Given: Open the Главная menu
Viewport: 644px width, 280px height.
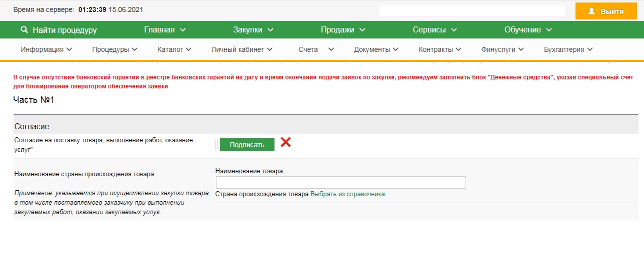Looking at the screenshot, I should click(164, 30).
